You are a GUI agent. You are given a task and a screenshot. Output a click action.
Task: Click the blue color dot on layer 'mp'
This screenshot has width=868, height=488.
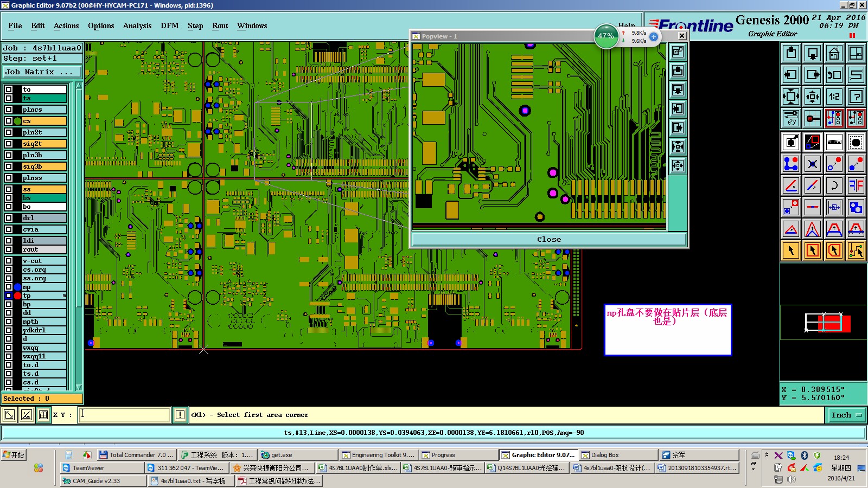coord(17,287)
